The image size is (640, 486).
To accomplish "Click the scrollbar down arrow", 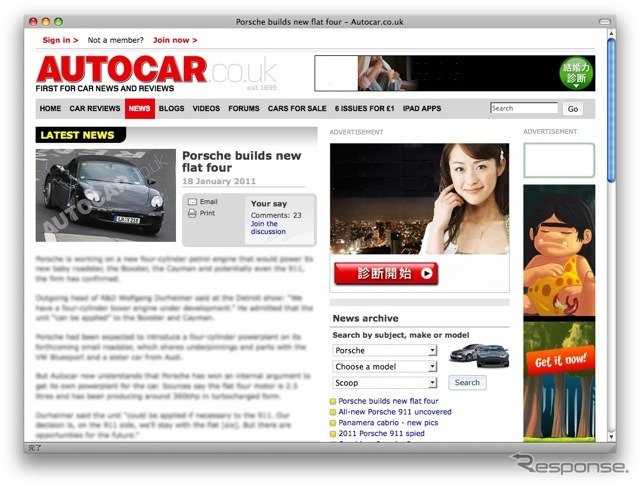I will point(611,437).
